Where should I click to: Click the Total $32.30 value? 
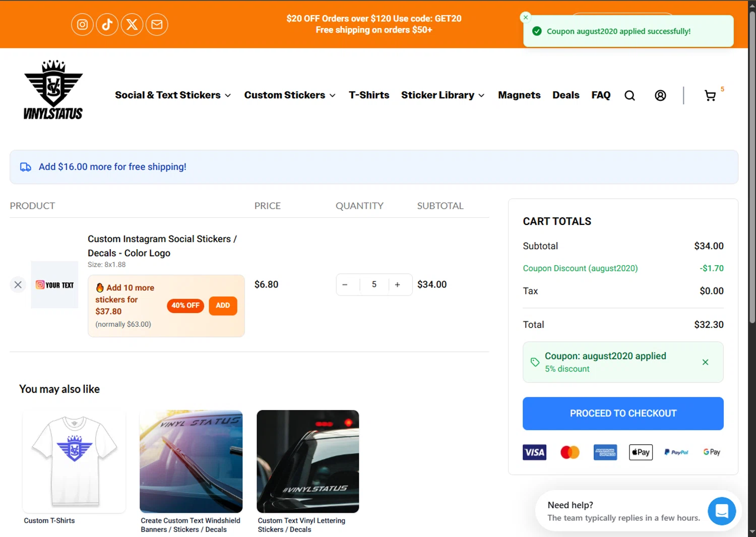point(709,325)
